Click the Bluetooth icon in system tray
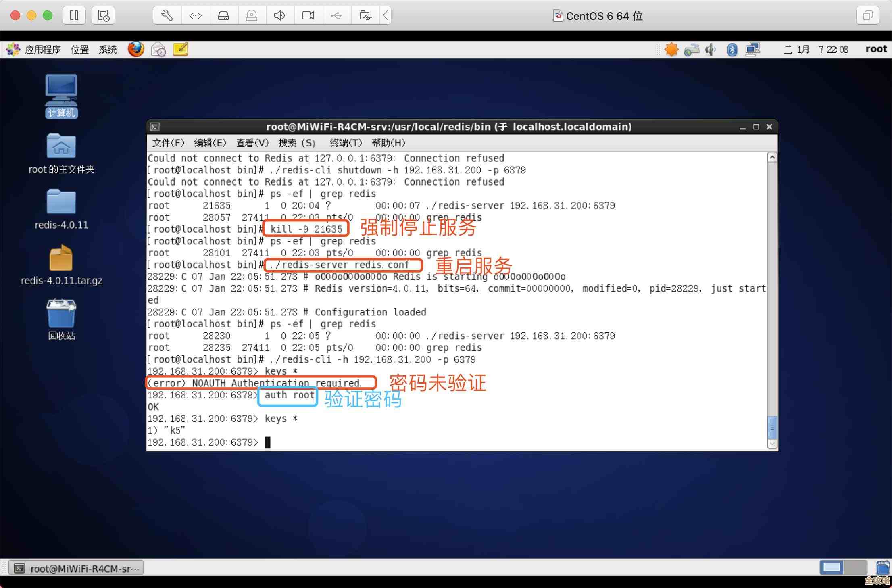 pos(732,49)
